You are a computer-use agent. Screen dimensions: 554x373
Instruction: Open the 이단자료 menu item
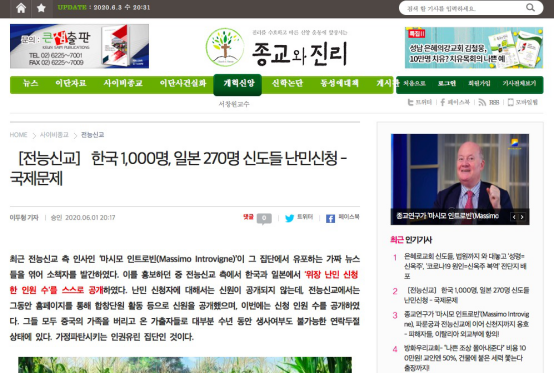(x=71, y=83)
